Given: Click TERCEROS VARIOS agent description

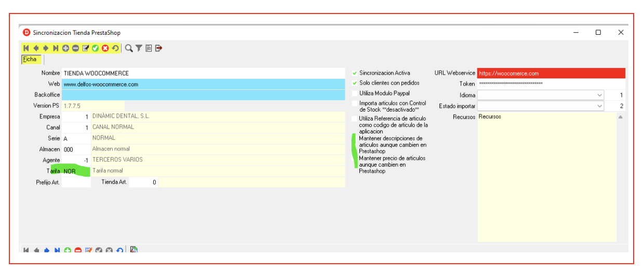Looking at the screenshot, I should coord(117,160).
